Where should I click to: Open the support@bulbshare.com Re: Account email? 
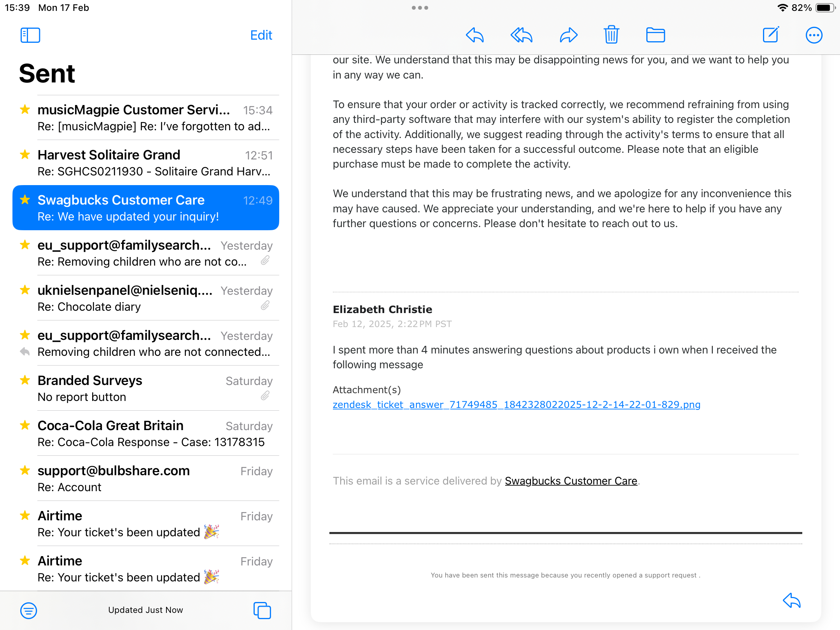(154, 478)
